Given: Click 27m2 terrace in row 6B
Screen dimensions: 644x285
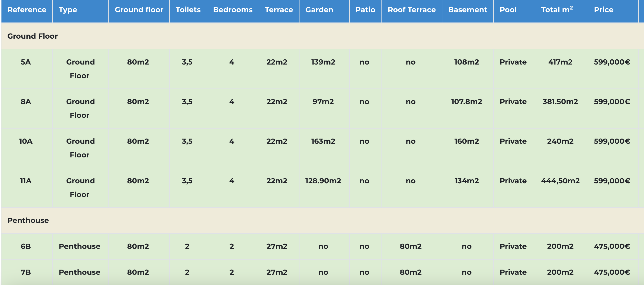Looking at the screenshot, I should (277, 246).
